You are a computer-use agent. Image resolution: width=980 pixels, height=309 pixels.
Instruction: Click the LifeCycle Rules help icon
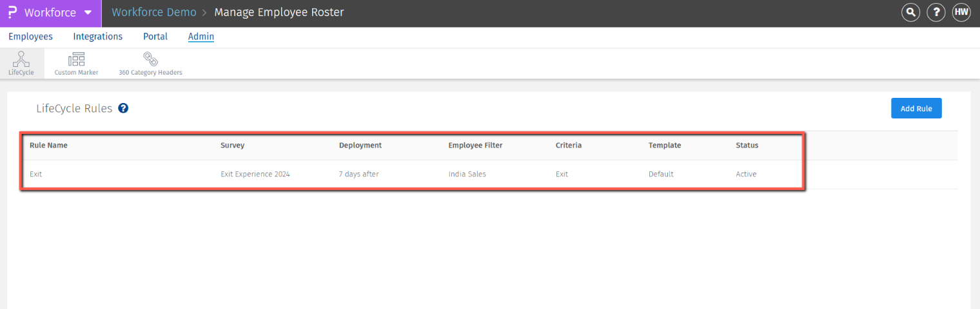pos(123,108)
